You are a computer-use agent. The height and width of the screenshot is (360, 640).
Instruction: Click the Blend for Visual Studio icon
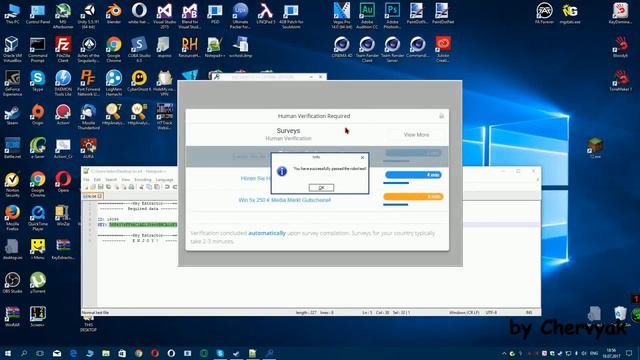coord(190,16)
